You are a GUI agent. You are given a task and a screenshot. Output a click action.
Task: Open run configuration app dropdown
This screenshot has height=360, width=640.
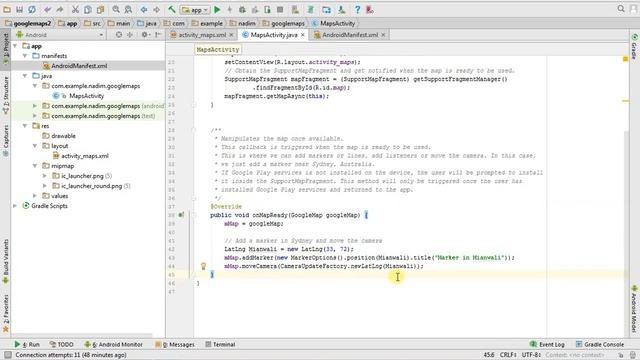point(195,10)
